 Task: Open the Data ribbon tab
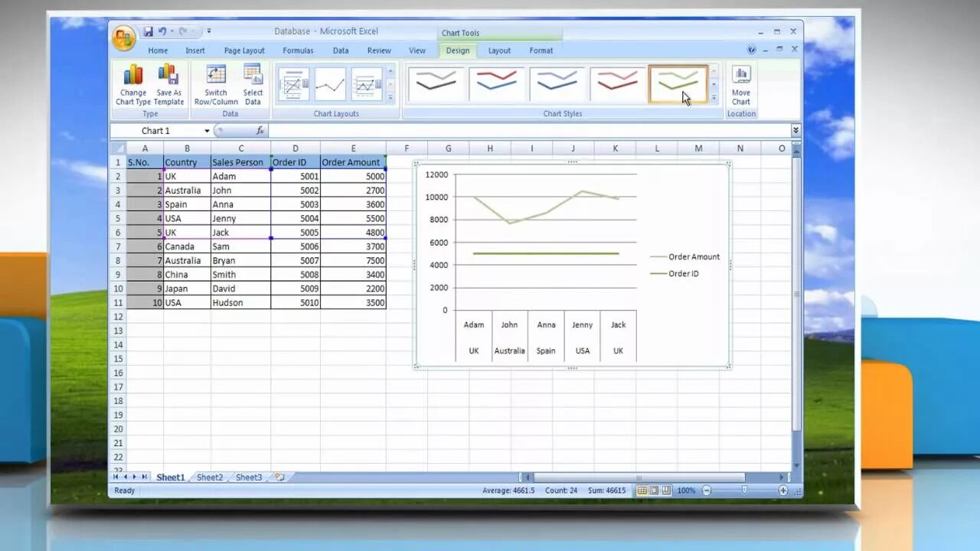(341, 51)
